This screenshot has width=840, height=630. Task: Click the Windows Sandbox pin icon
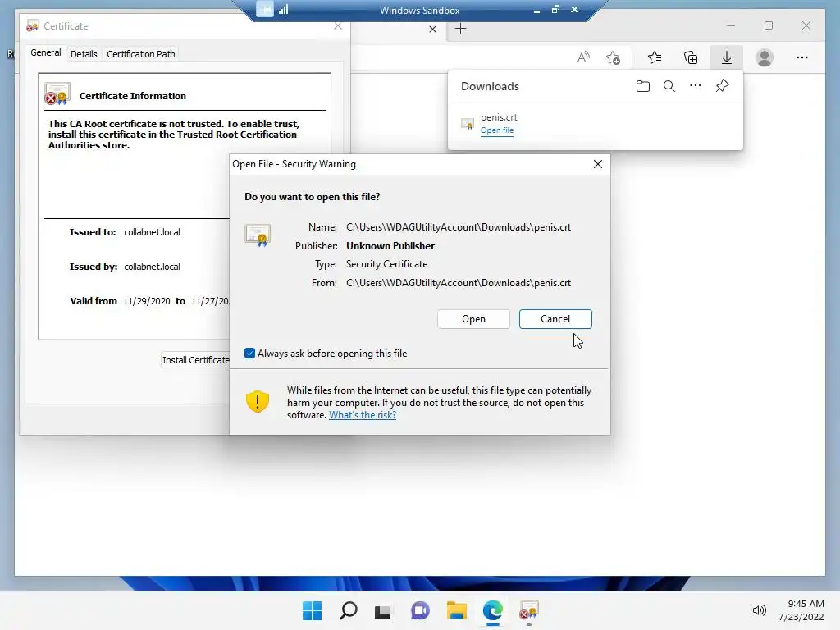[x=265, y=9]
